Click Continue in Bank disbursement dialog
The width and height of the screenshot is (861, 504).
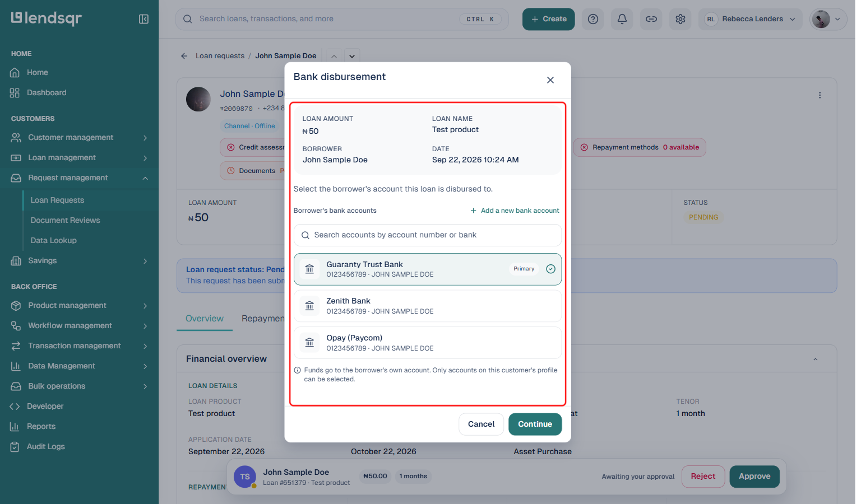point(535,424)
